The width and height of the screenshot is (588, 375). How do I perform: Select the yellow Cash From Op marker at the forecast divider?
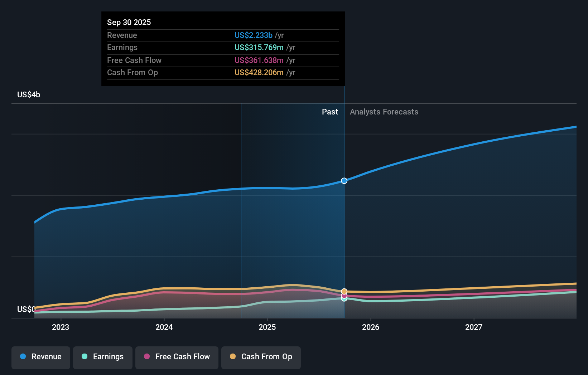point(344,291)
